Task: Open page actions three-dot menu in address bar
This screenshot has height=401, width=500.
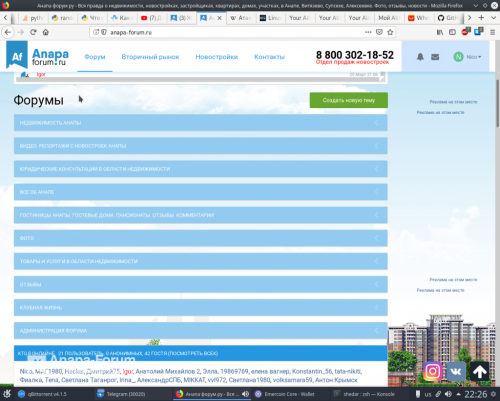Action: pos(368,32)
